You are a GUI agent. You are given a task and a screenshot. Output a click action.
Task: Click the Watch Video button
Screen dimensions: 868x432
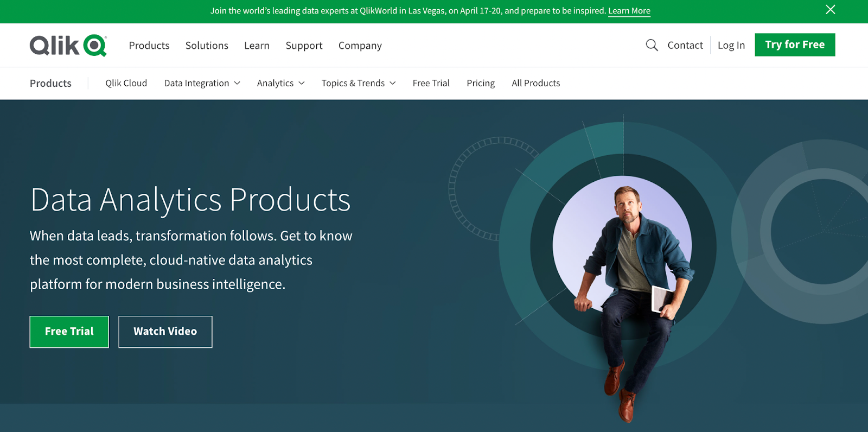pyautogui.click(x=165, y=332)
